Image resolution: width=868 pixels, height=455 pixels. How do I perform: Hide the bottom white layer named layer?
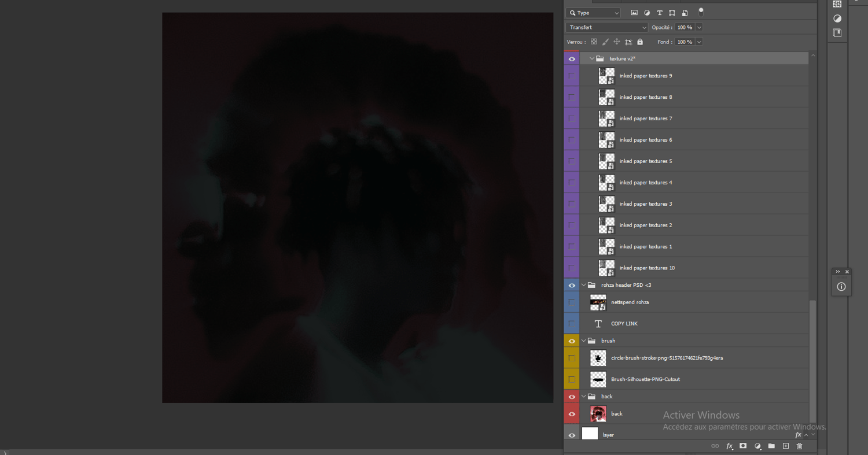(x=572, y=435)
